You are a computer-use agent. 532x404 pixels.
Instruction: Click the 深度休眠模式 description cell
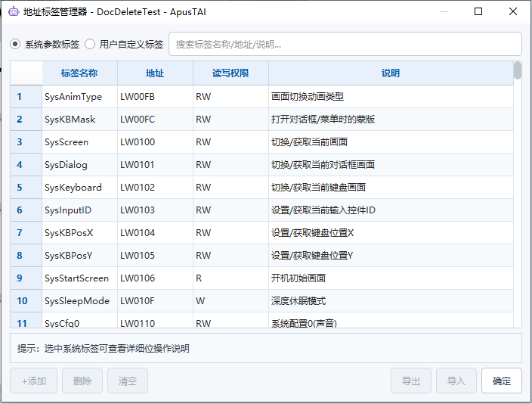(391, 300)
